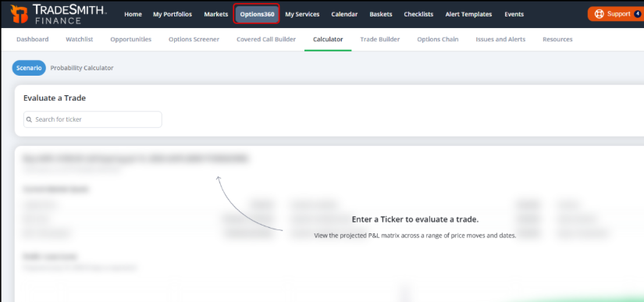The width and height of the screenshot is (644, 302).
Task: Open the Options Chain tab
Action: point(438,39)
